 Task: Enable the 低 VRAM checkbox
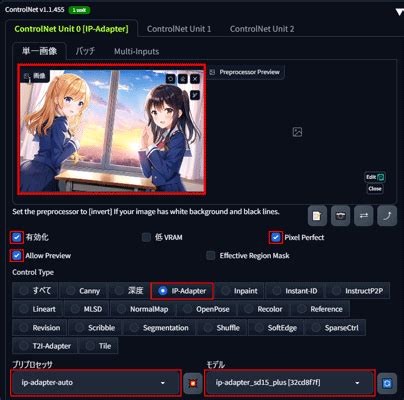tap(146, 237)
